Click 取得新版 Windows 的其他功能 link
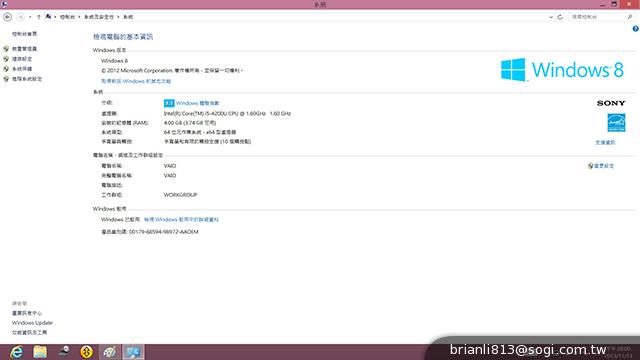640x360 pixels. [136, 81]
